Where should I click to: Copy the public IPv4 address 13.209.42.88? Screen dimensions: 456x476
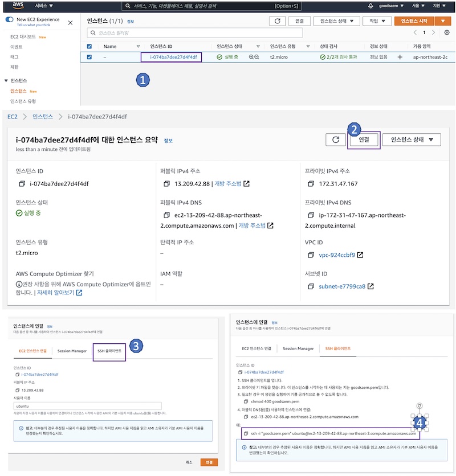coord(166,184)
